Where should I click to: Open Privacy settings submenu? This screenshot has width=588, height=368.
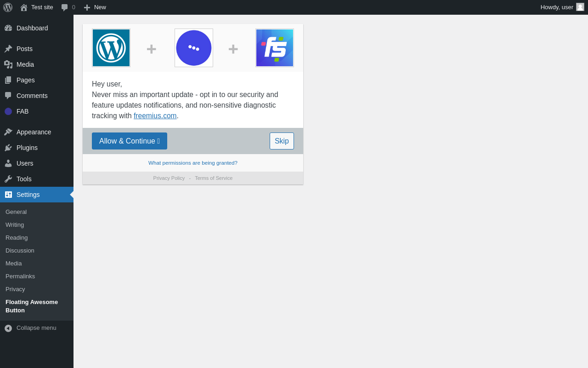[x=37, y=289]
